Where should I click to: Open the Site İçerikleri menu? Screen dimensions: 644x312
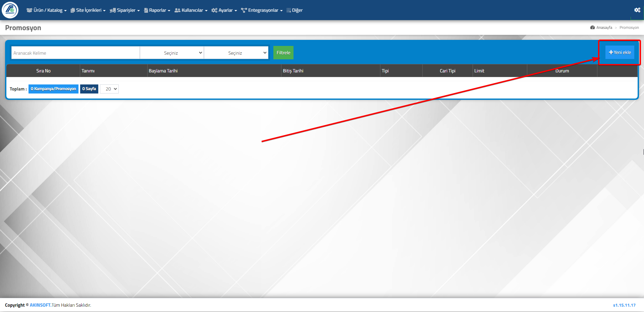click(x=88, y=10)
